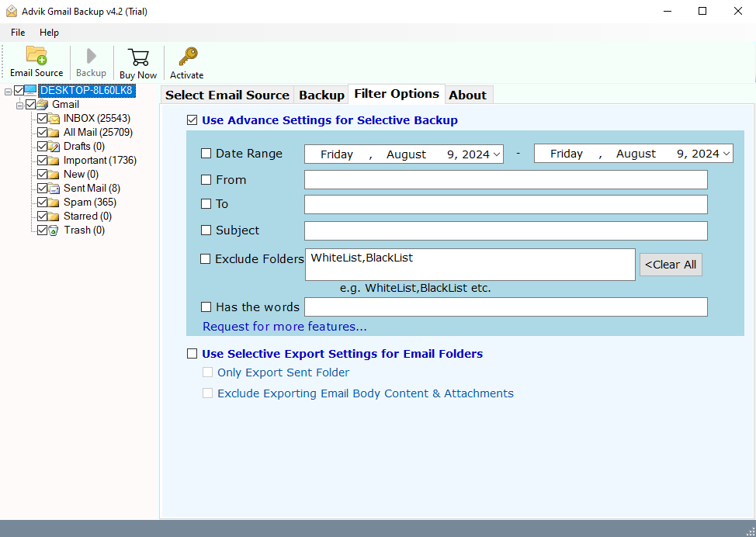Uncheck the All Mail folder checkbox
The height and width of the screenshot is (537, 756).
(42, 133)
